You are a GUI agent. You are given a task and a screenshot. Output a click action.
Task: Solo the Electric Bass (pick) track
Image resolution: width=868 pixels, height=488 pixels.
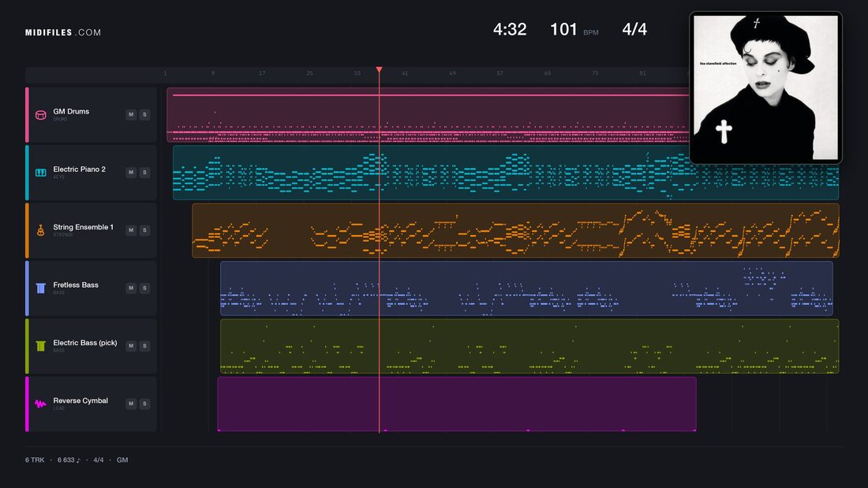click(144, 346)
